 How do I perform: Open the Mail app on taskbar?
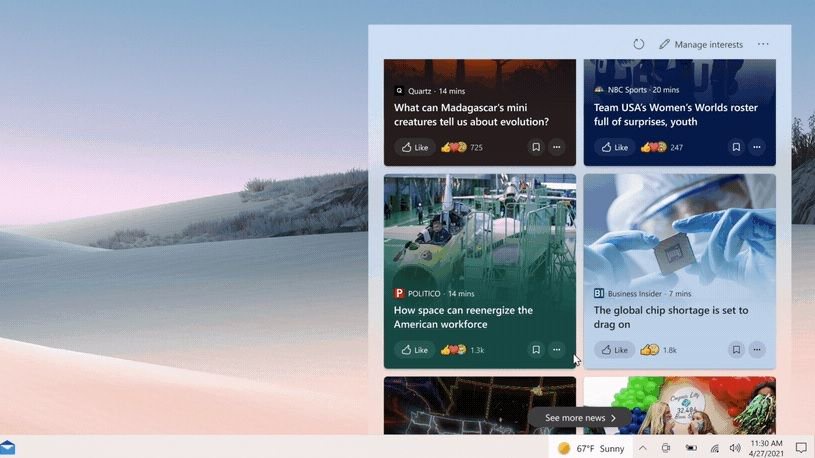pyautogui.click(x=7, y=448)
